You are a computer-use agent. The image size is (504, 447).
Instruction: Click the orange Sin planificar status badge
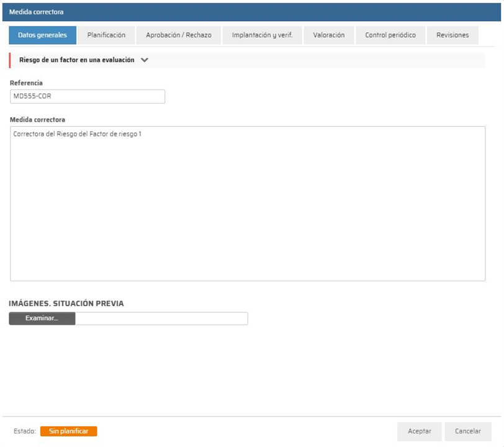click(69, 431)
